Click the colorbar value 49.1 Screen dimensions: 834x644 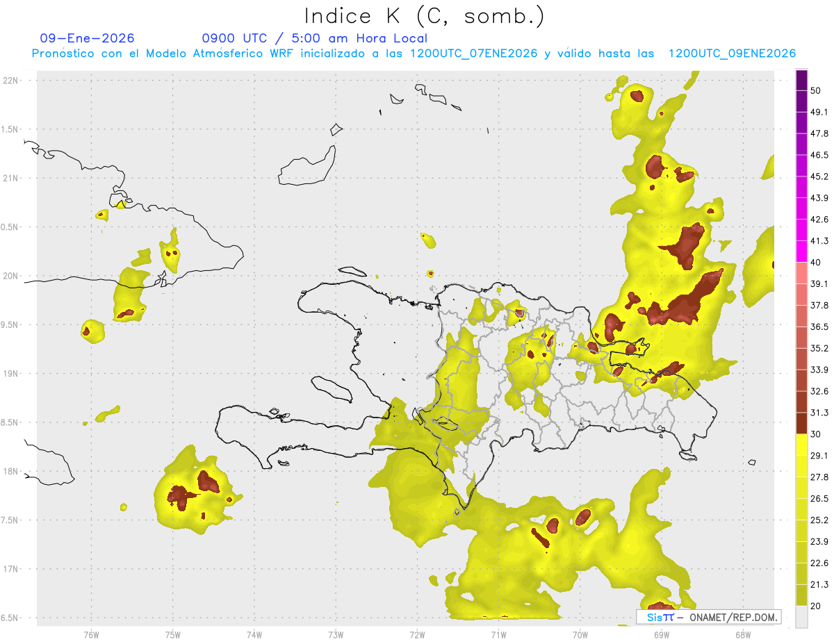[819, 112]
